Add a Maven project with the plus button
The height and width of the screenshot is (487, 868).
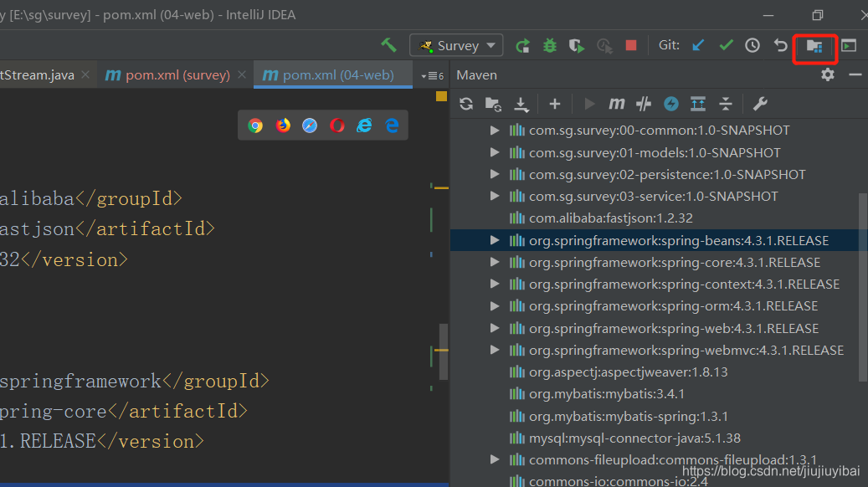554,103
